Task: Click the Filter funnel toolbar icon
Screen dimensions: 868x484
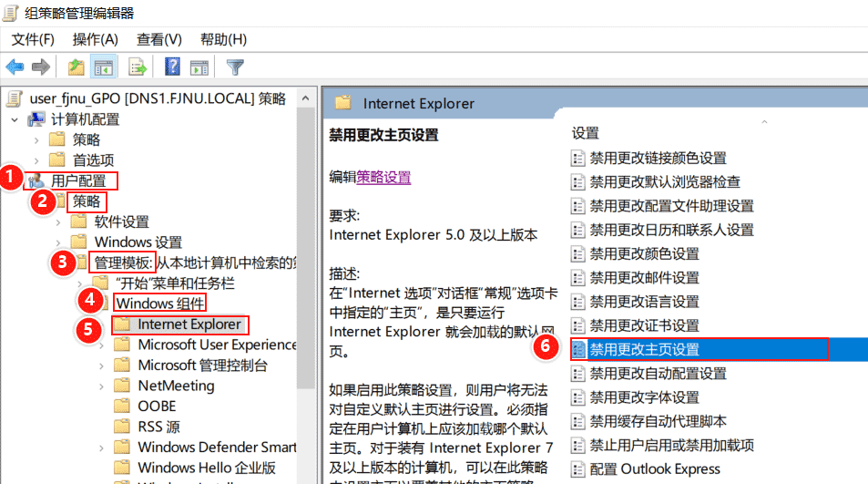Action: [235, 67]
